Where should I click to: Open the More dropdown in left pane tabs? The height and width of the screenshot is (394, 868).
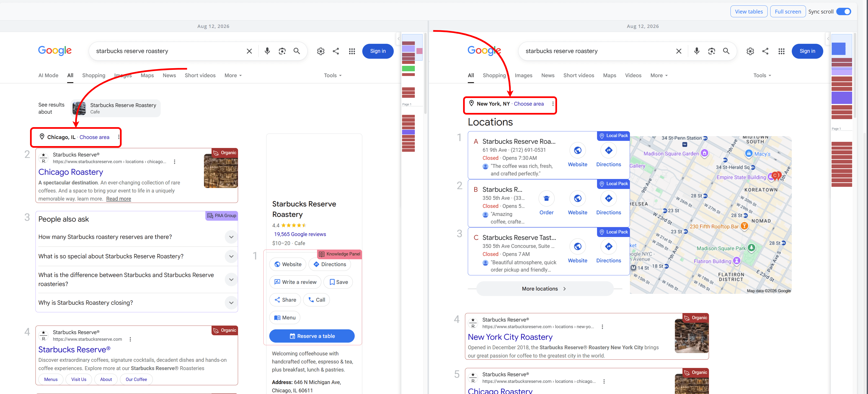click(233, 76)
